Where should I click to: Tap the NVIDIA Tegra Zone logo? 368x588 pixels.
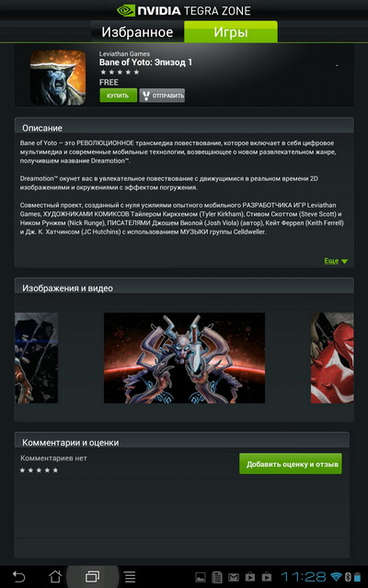[184, 10]
